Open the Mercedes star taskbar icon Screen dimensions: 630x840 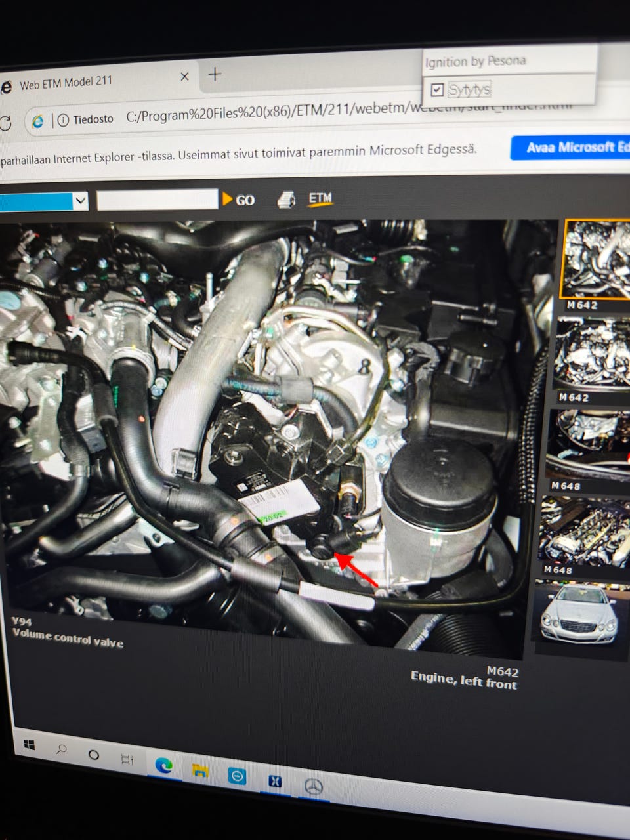(313, 786)
